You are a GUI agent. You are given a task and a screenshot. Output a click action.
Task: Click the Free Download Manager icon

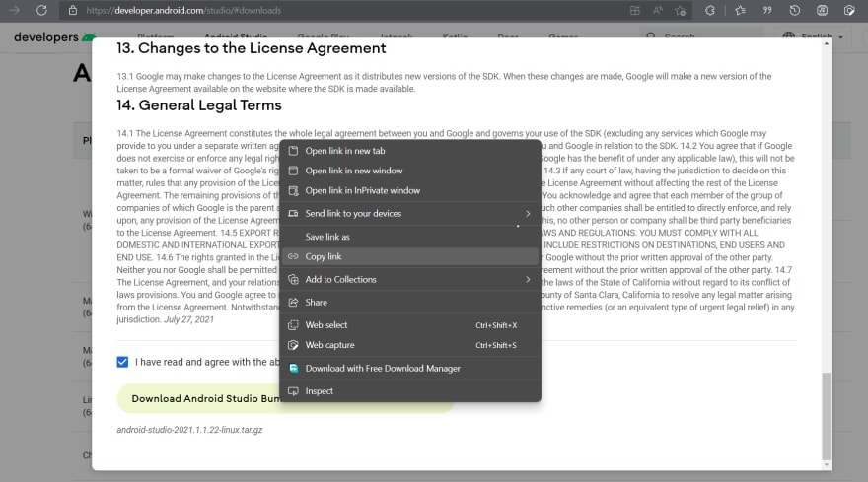pyautogui.click(x=293, y=368)
